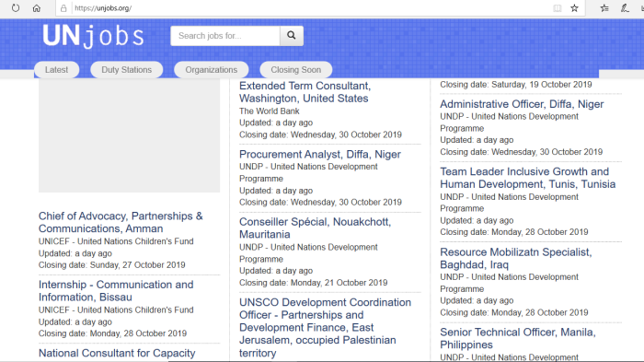Click 'The World Bank' organization text

click(x=270, y=111)
